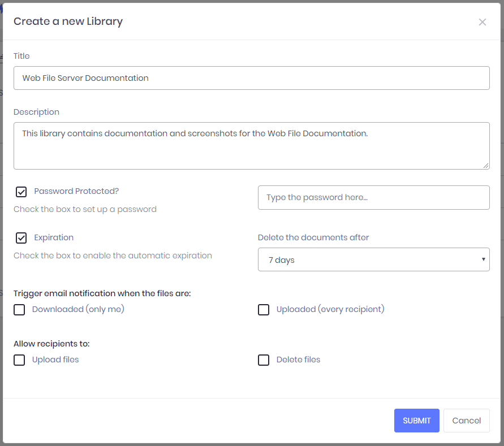Disable the Expiration checkbox
Screen dimensions: 504x446
[x=20, y=237]
